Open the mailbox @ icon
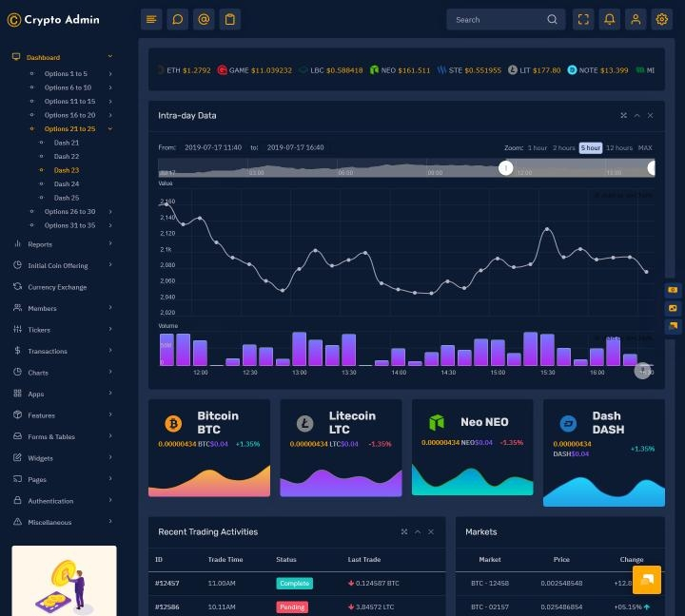 click(x=204, y=19)
